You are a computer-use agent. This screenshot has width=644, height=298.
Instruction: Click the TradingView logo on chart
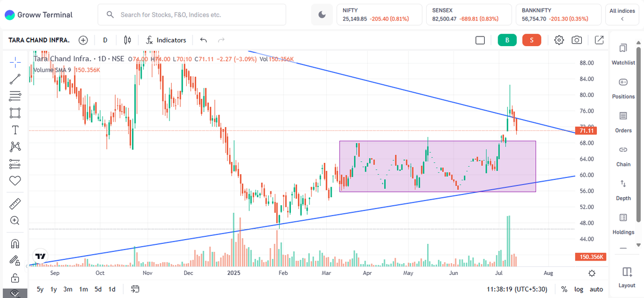click(39, 256)
